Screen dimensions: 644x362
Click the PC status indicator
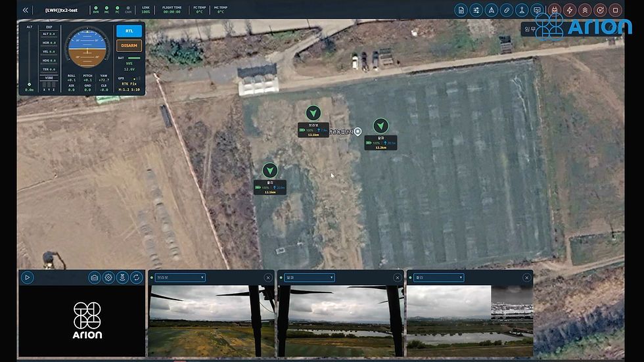pyautogui.click(x=118, y=10)
